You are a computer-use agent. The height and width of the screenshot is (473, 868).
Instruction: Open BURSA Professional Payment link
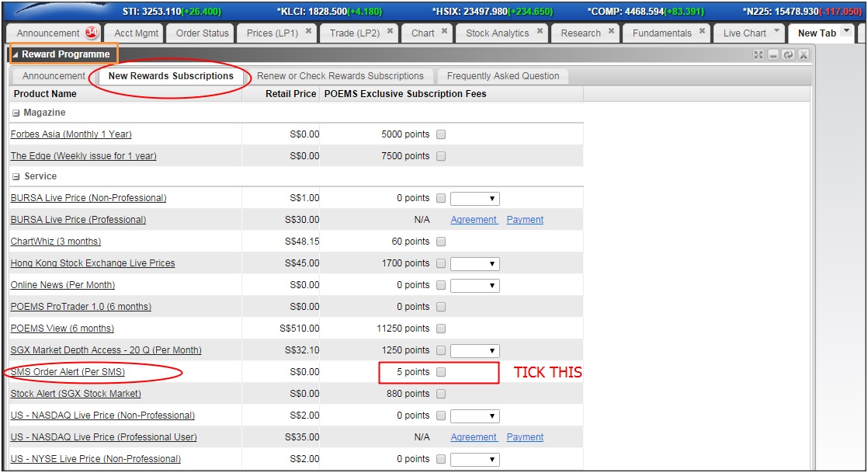[525, 220]
